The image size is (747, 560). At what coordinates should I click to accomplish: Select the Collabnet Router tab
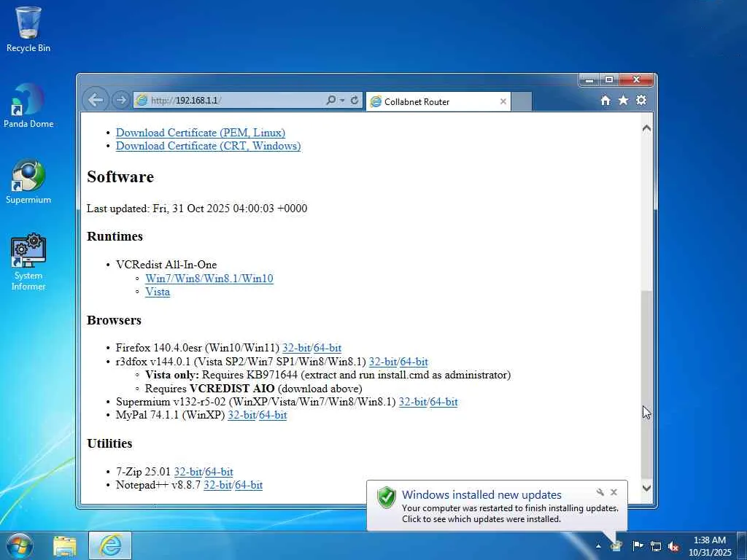[x=438, y=101]
